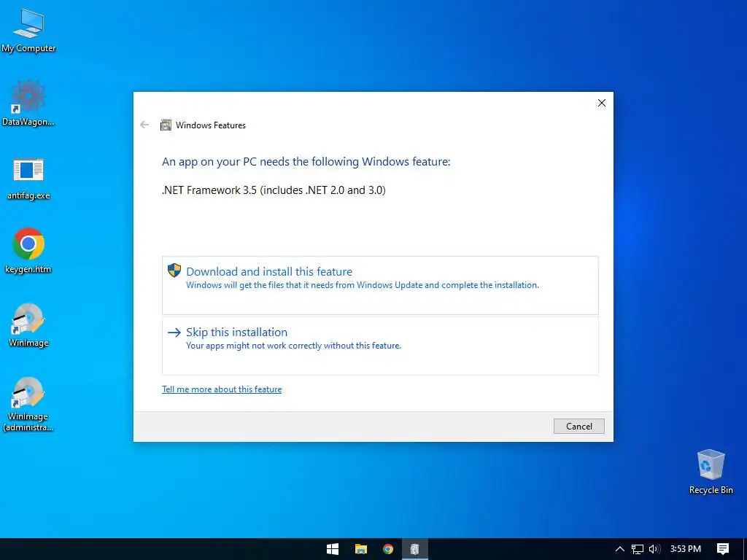
Task: Open the My Computer desktop icon
Action: click(28, 30)
